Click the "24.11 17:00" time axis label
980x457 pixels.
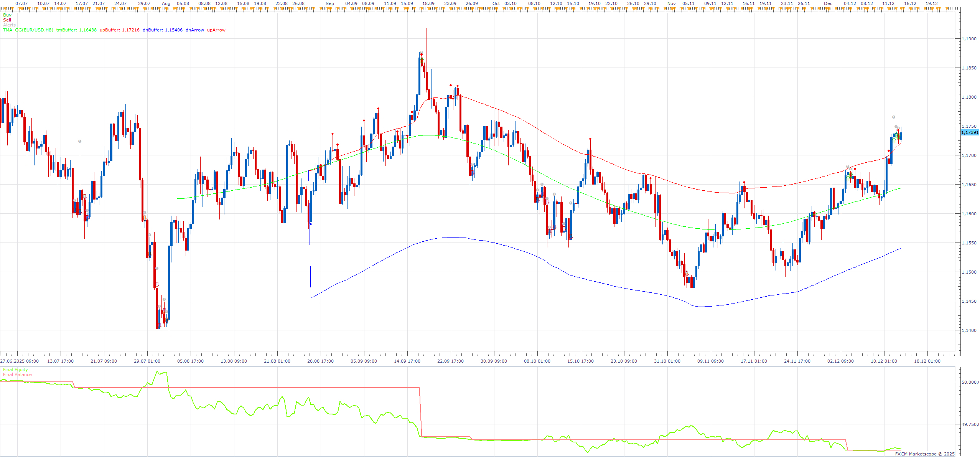797,361
